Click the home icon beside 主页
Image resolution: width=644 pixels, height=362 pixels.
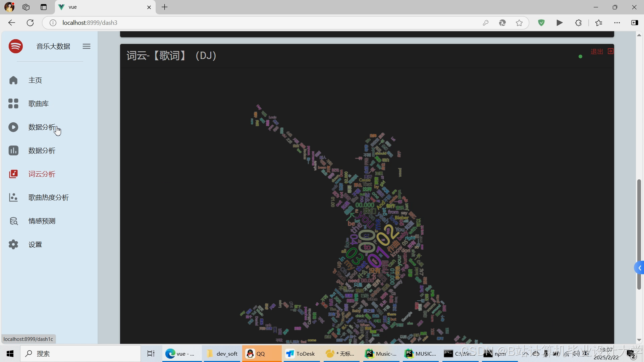click(13, 80)
